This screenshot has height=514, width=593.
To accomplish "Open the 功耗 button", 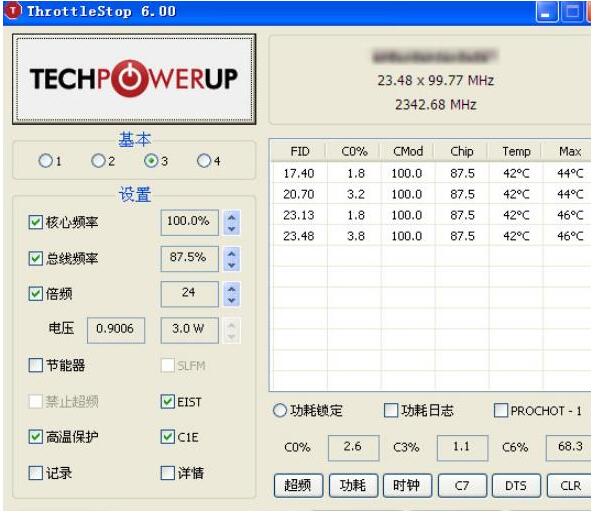I will (x=353, y=485).
